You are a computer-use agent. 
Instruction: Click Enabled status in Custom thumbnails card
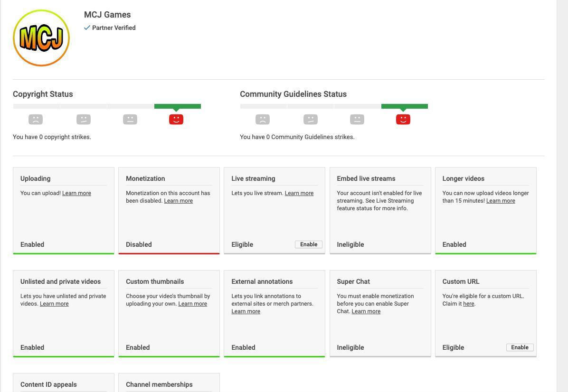[x=138, y=347]
